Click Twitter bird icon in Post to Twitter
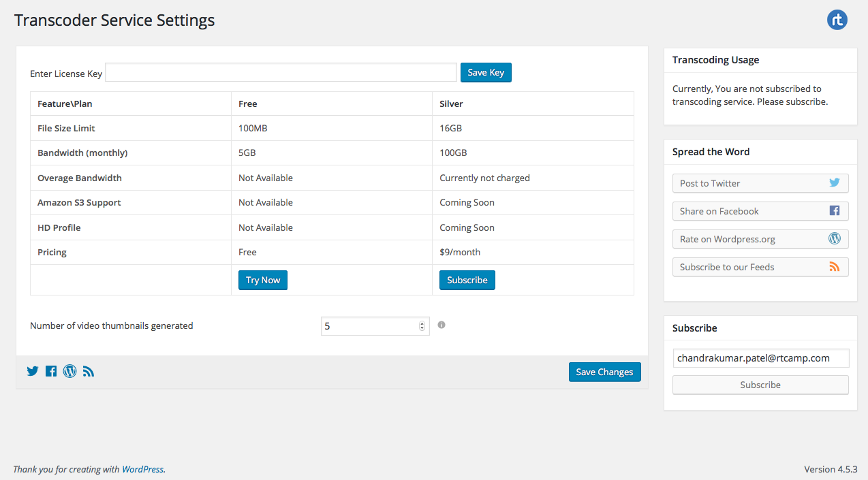This screenshot has width=868, height=480. (x=835, y=182)
